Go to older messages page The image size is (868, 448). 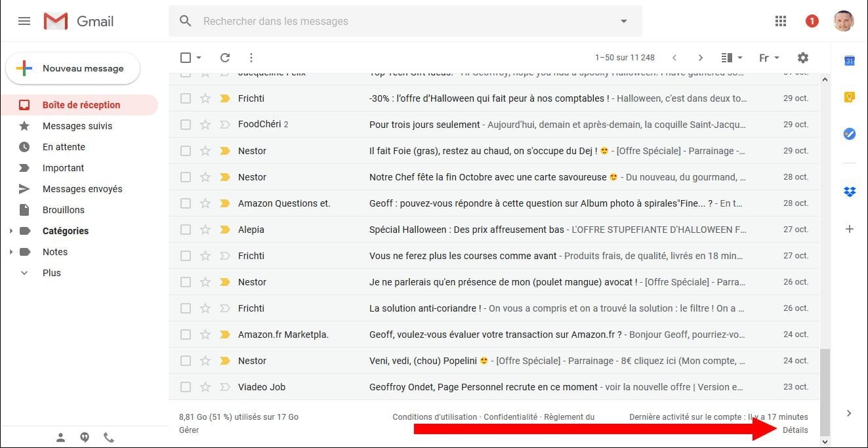coord(701,58)
